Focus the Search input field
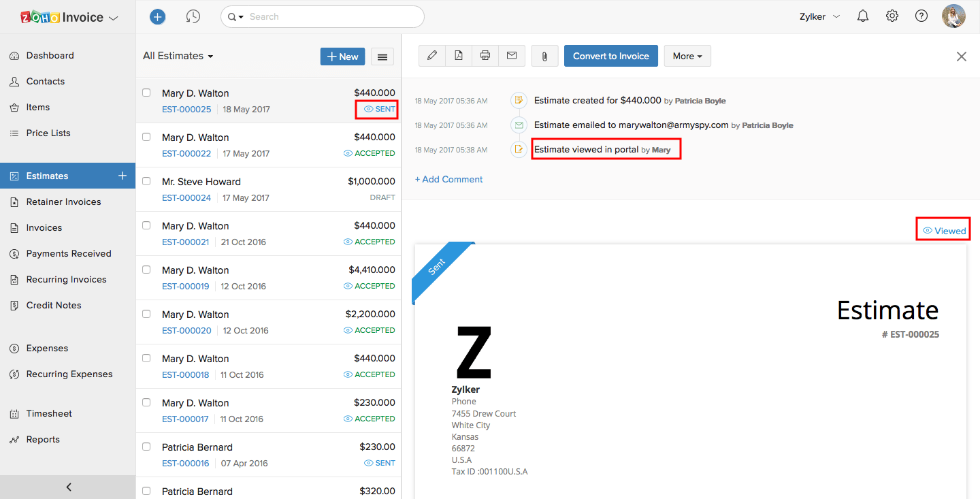This screenshot has height=499, width=980. 330,16
